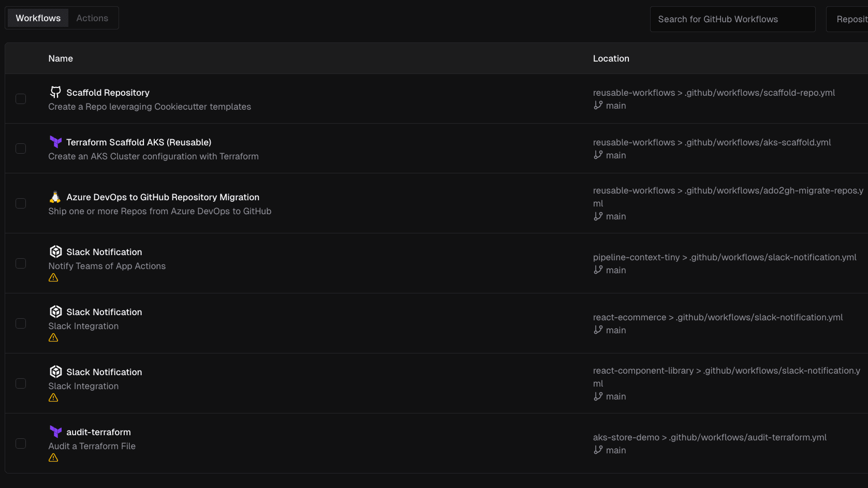Click the package icon on the react-component-library row
The height and width of the screenshot is (488, 868).
click(55, 372)
